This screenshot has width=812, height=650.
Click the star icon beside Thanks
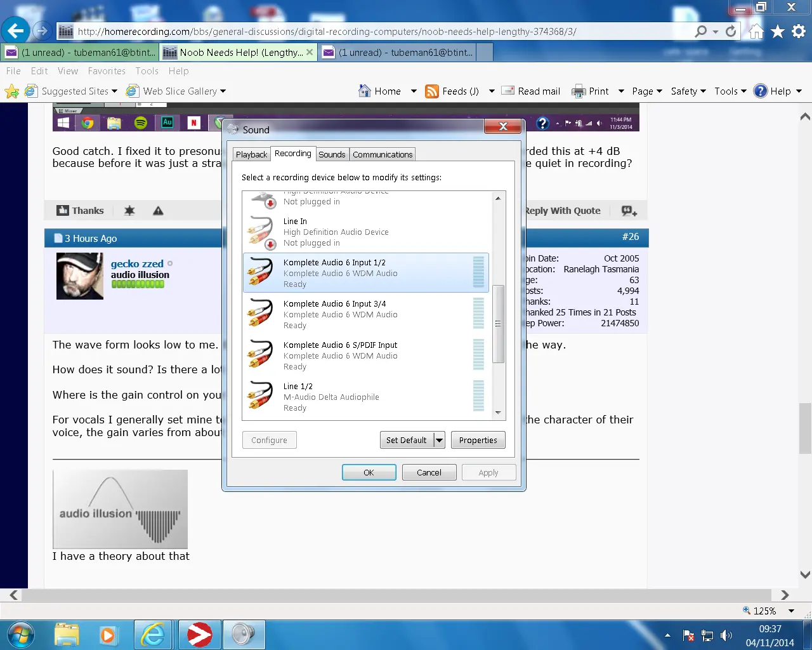[129, 211]
